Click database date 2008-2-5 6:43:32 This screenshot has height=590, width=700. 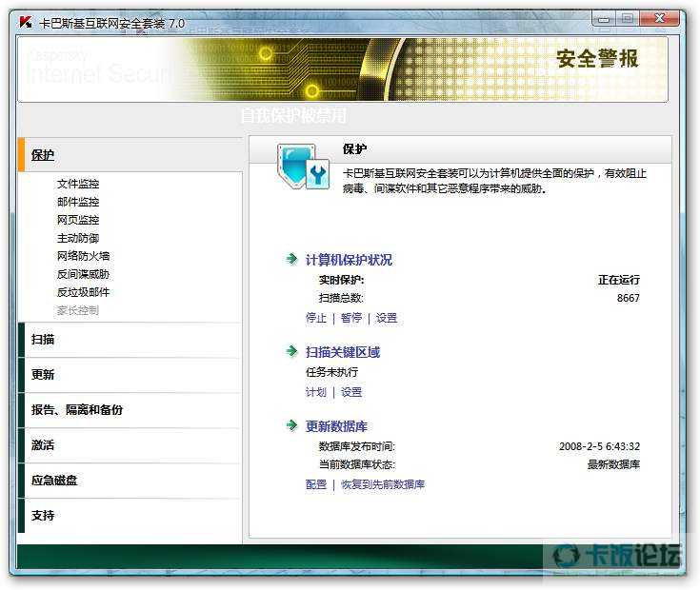click(x=600, y=446)
